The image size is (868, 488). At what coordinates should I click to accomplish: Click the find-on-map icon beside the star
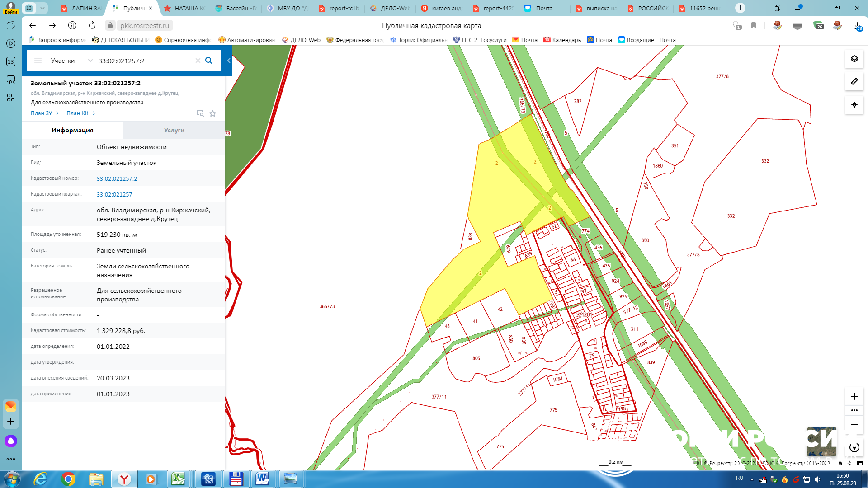(200, 113)
